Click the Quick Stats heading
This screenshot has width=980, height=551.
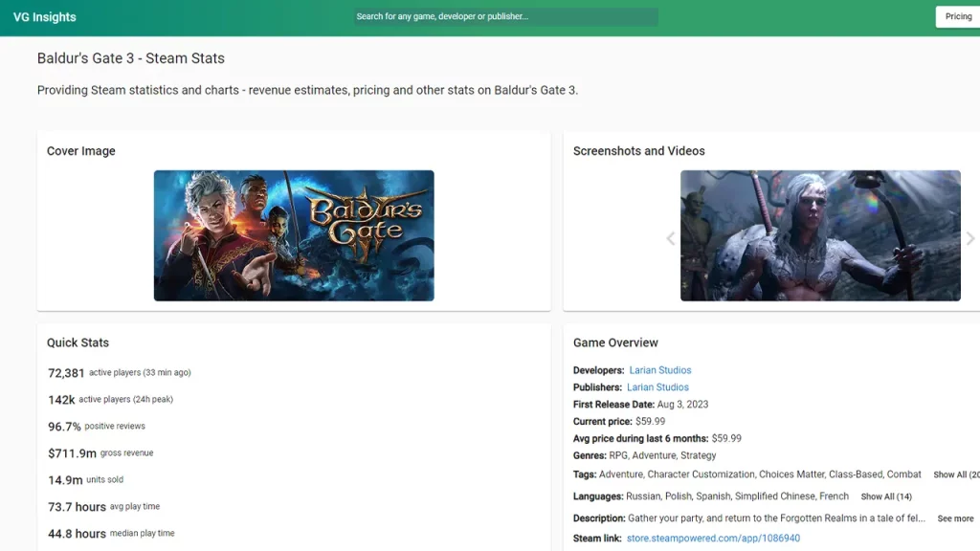point(78,342)
